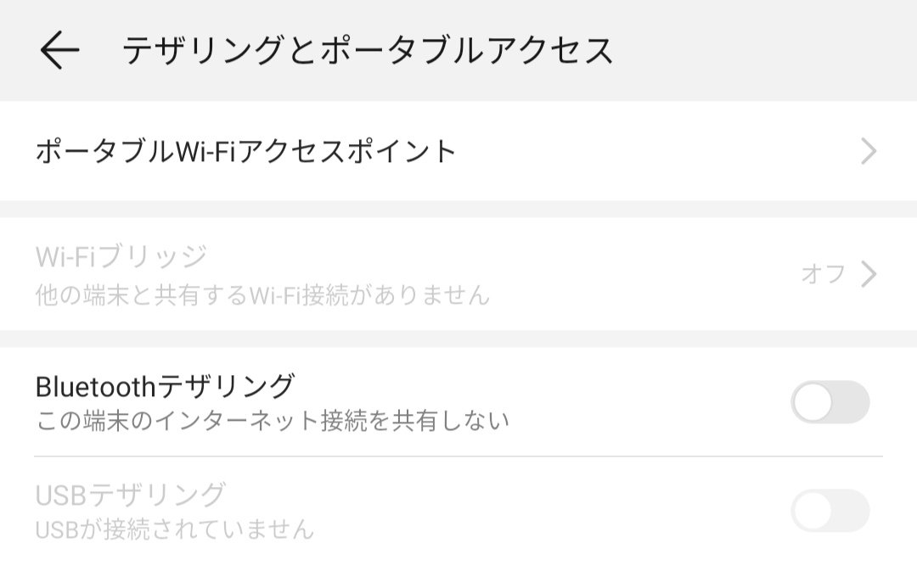Screen dimensions: 917x588
Task: Select the Wi-Fiブリッジ entry title
Action: pos(121,256)
